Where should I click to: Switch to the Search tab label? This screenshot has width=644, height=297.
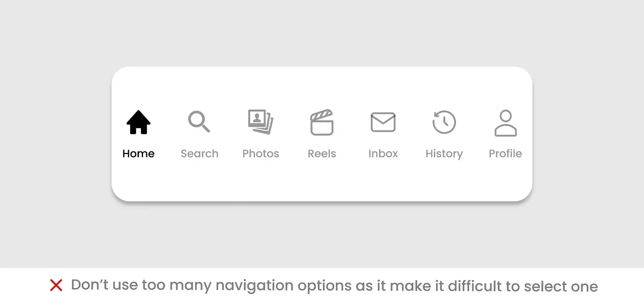pos(199,154)
